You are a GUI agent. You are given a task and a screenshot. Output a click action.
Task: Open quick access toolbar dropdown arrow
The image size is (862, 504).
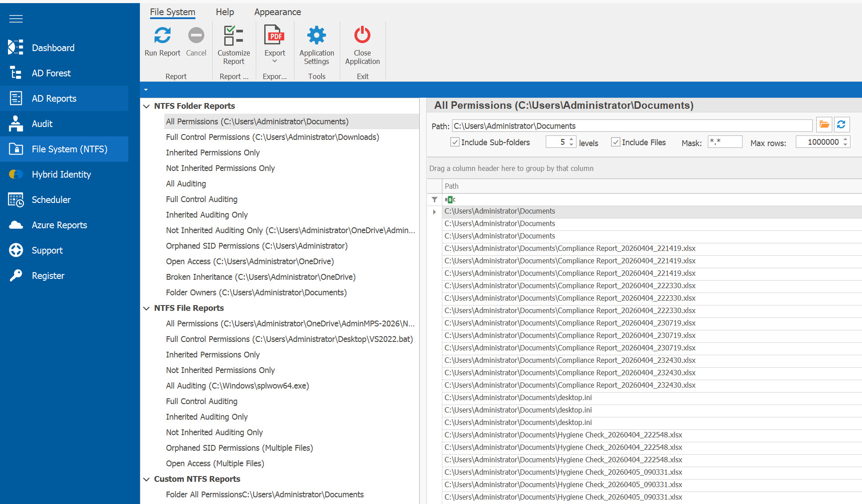point(146,90)
